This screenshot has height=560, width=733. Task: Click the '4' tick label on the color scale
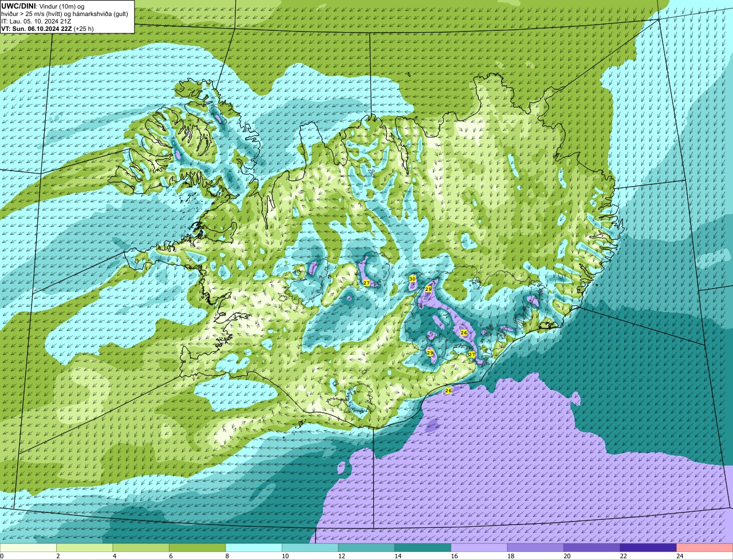(115, 556)
